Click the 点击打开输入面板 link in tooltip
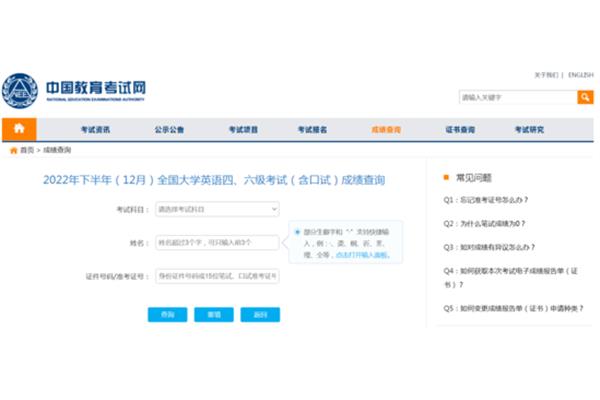The image size is (600, 400). tap(362, 255)
